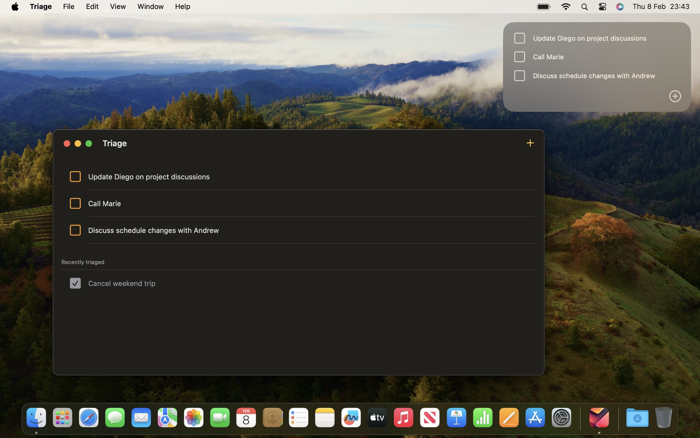Zoom the Triage window with the green button
The image size is (700, 438).
[x=89, y=143]
